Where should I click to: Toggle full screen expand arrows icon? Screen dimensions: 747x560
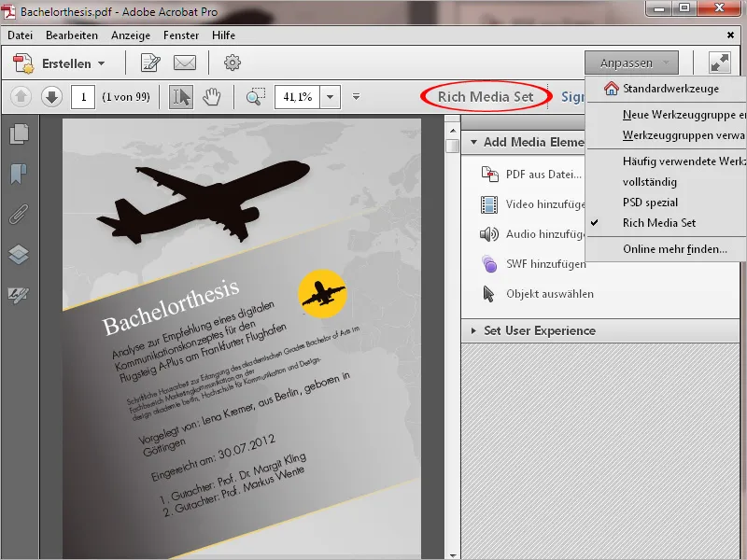click(719, 63)
